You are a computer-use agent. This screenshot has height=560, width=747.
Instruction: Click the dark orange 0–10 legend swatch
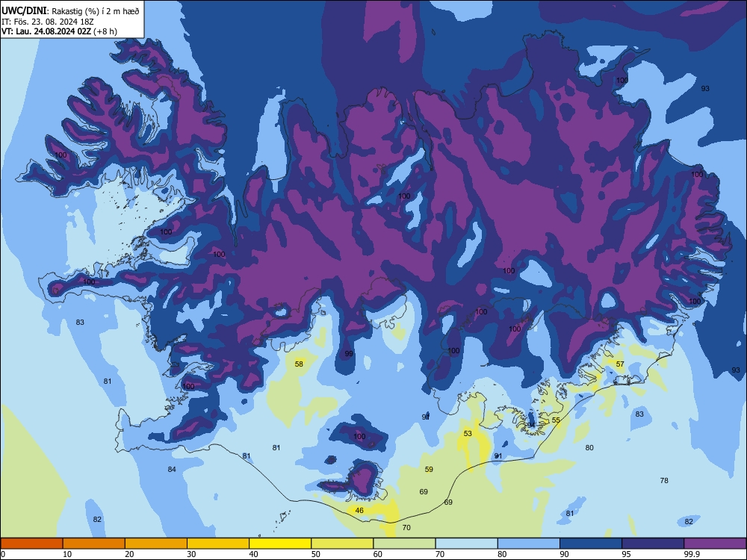pyautogui.click(x=31, y=544)
